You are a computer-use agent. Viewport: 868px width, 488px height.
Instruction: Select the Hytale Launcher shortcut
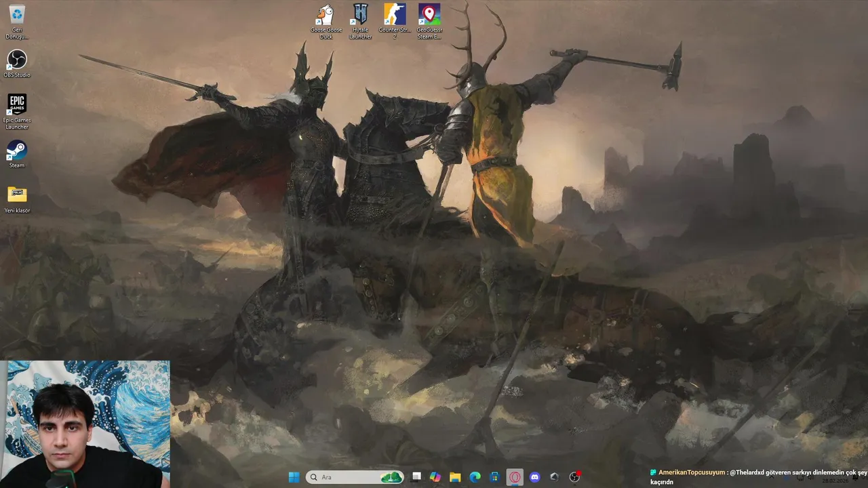361,22
